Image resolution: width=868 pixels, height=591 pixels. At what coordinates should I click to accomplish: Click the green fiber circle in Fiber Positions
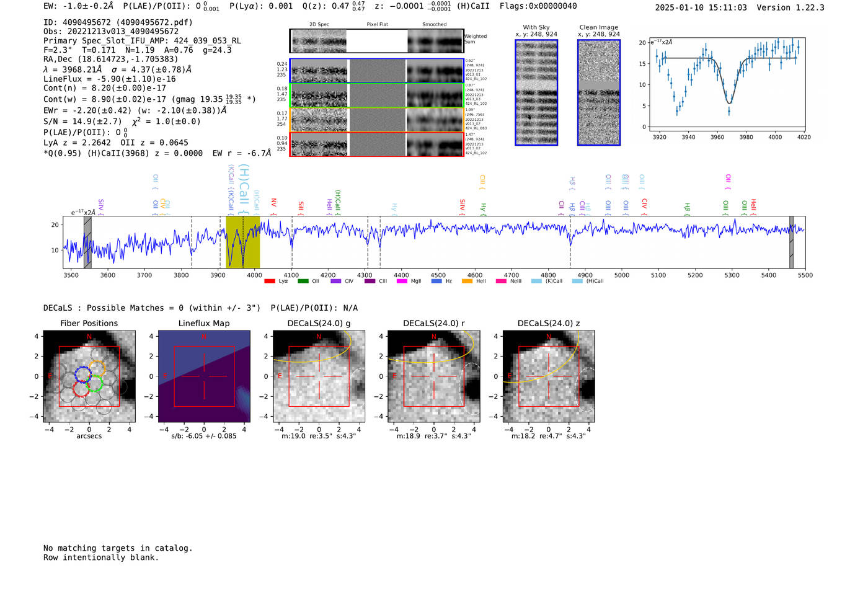(x=95, y=383)
